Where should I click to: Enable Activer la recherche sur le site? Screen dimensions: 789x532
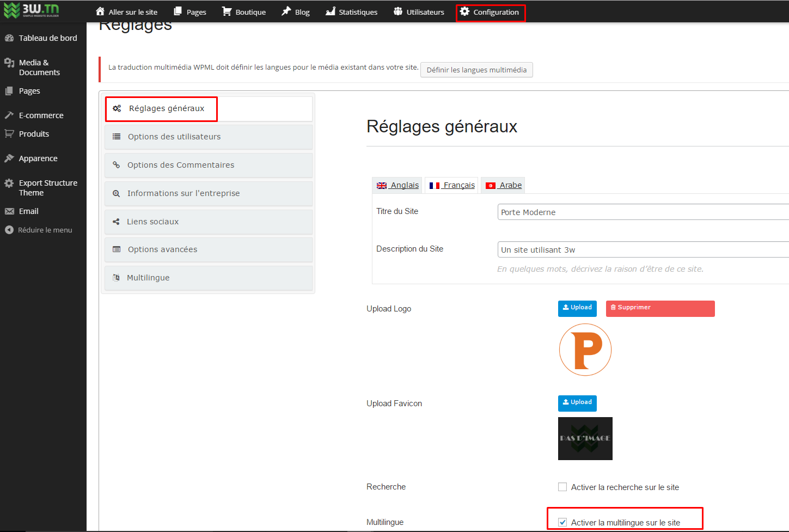click(x=562, y=487)
